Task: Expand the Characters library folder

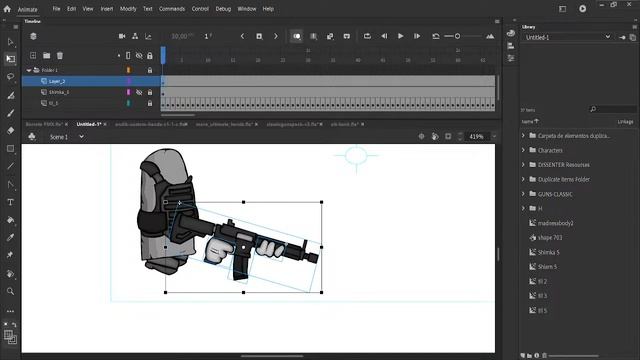Action: pyautogui.click(x=523, y=150)
